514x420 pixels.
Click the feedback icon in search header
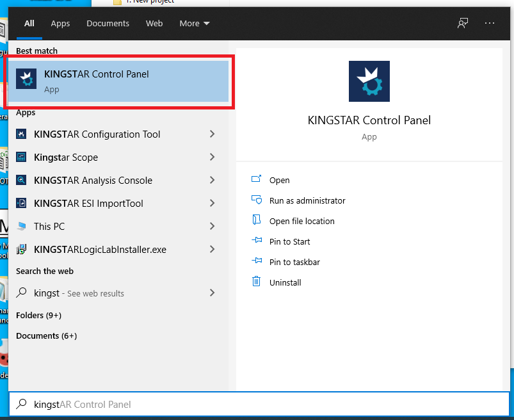462,23
